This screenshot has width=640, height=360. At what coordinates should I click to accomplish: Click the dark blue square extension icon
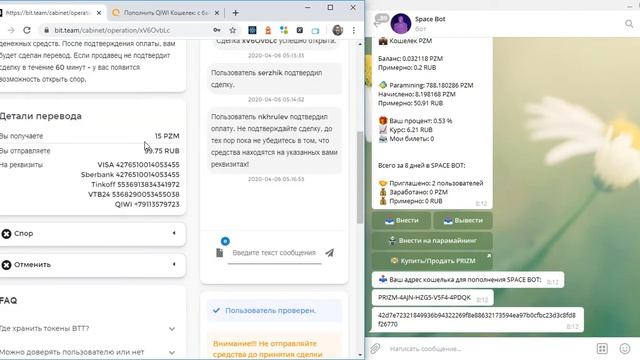(252, 30)
